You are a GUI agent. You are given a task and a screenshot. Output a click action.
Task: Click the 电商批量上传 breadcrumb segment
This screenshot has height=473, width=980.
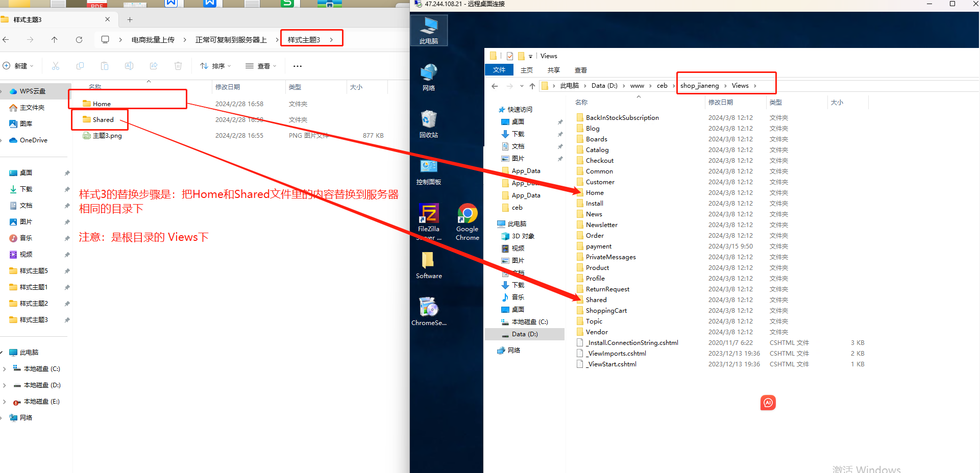153,40
